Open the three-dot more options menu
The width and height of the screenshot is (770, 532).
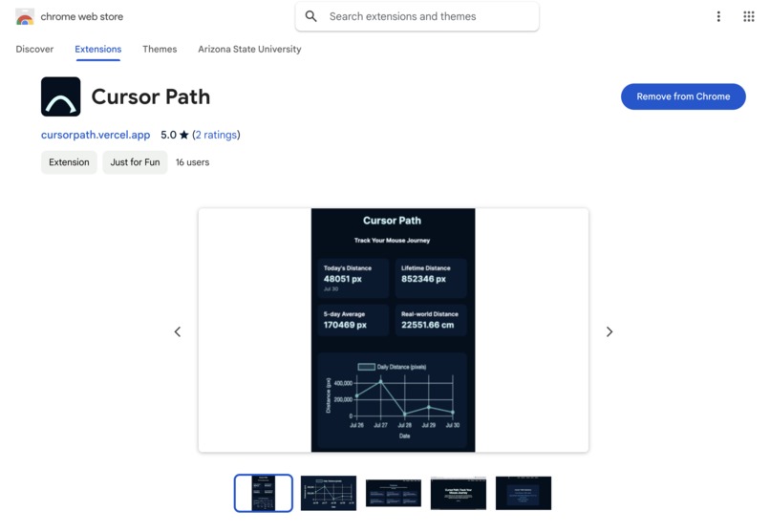click(718, 16)
